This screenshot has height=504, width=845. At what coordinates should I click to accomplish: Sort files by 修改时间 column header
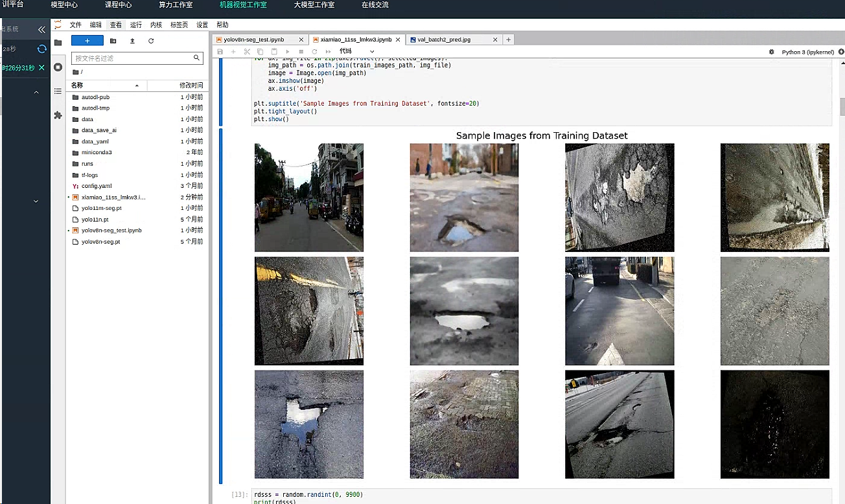pyautogui.click(x=177, y=85)
